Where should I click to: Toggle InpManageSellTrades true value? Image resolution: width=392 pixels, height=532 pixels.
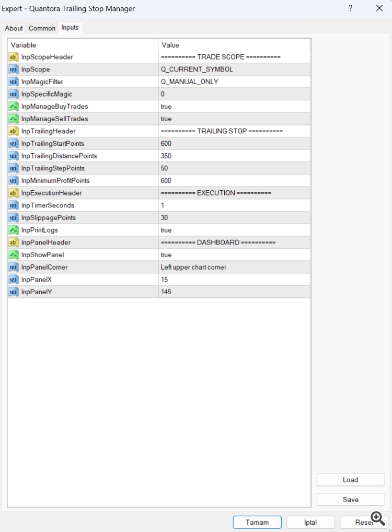(x=235, y=119)
